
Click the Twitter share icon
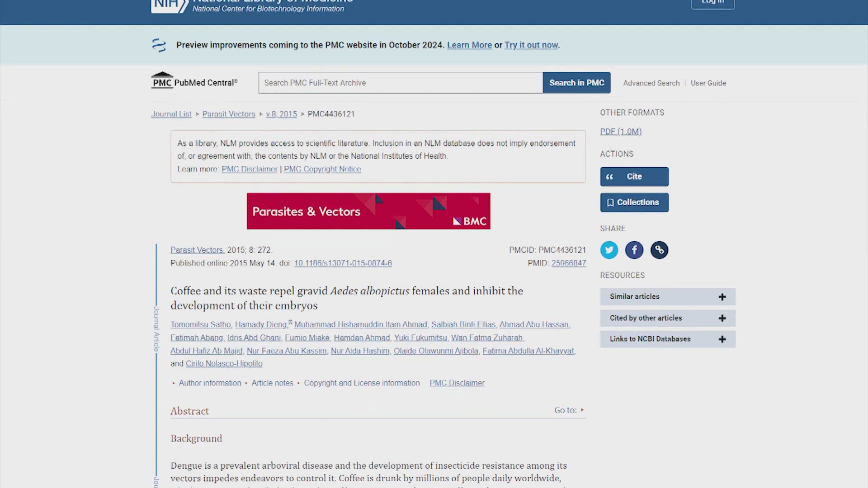tap(609, 249)
